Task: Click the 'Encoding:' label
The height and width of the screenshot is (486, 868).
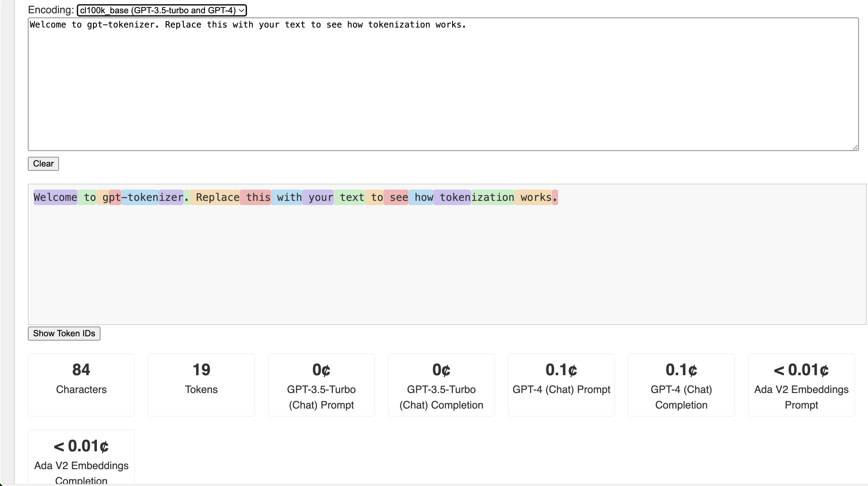Action: click(x=51, y=10)
